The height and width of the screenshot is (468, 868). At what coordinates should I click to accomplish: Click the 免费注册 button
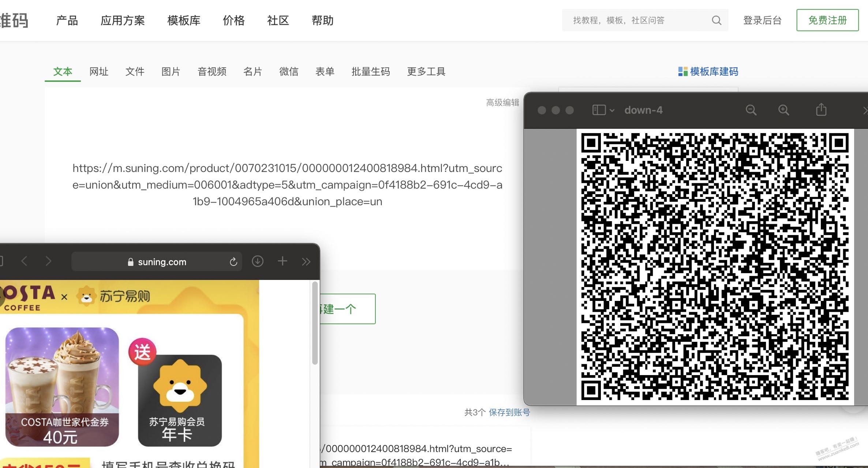click(827, 20)
